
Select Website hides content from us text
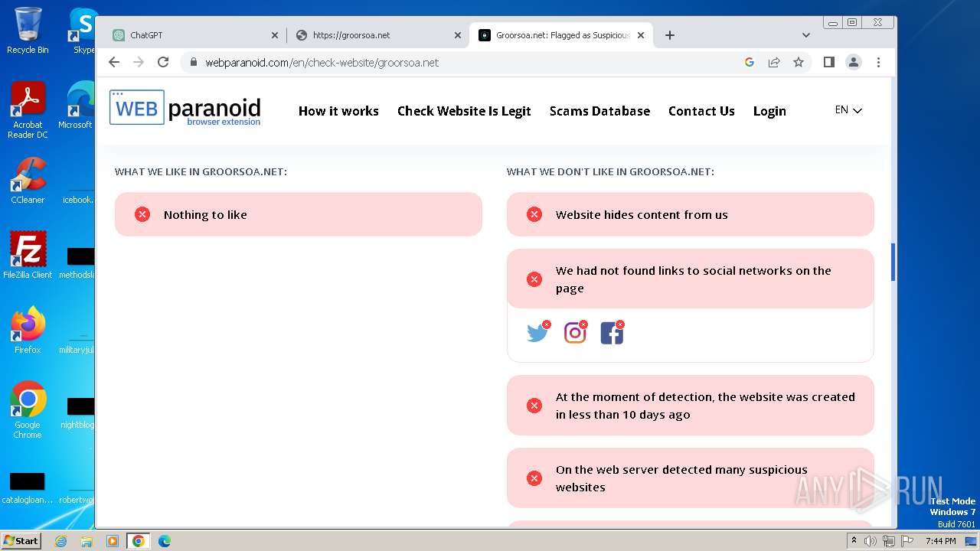[642, 215]
